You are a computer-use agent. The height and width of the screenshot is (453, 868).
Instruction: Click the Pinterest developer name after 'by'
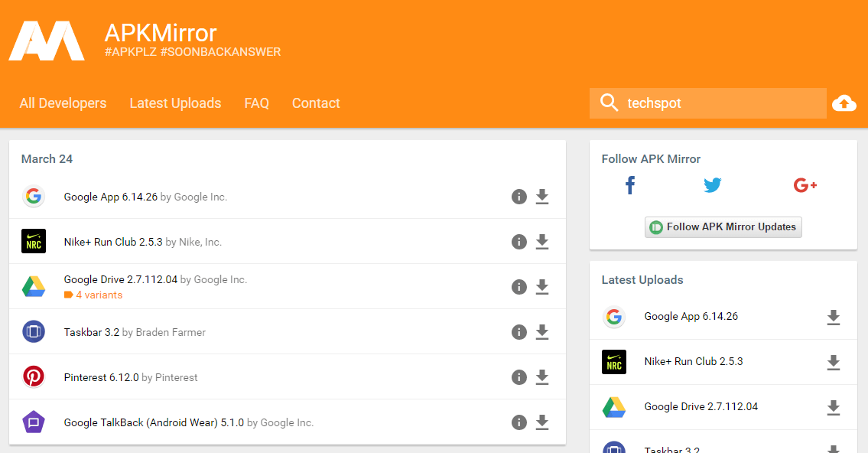[176, 377]
